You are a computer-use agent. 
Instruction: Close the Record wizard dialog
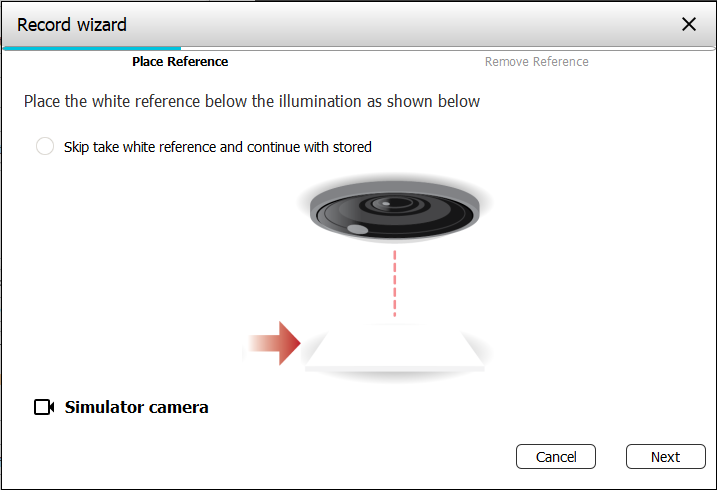[689, 24]
